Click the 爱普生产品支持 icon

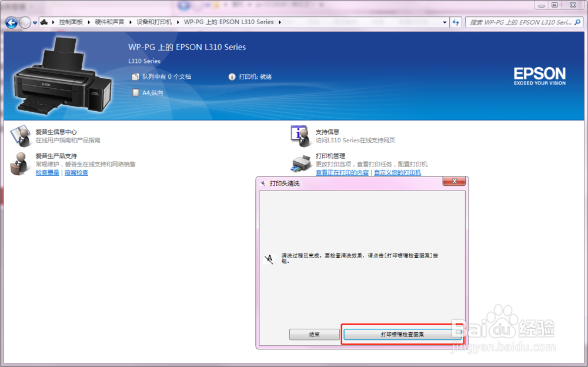point(20,164)
